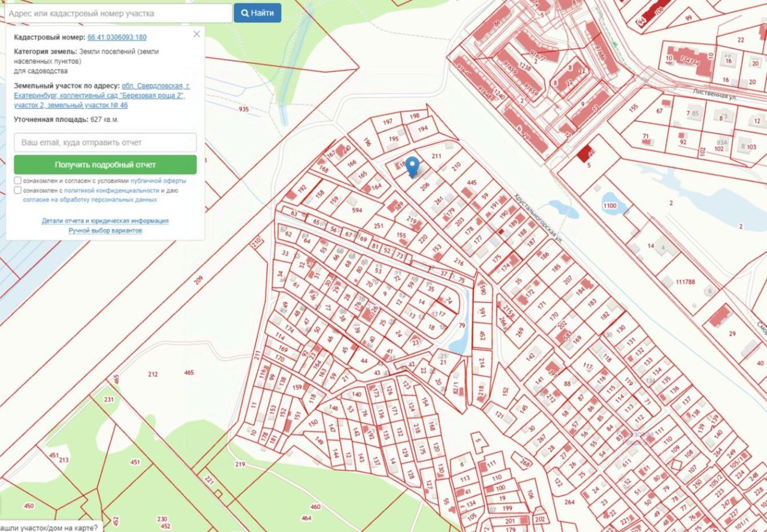
Task: Select parcel 594 on the map
Action: (x=358, y=210)
